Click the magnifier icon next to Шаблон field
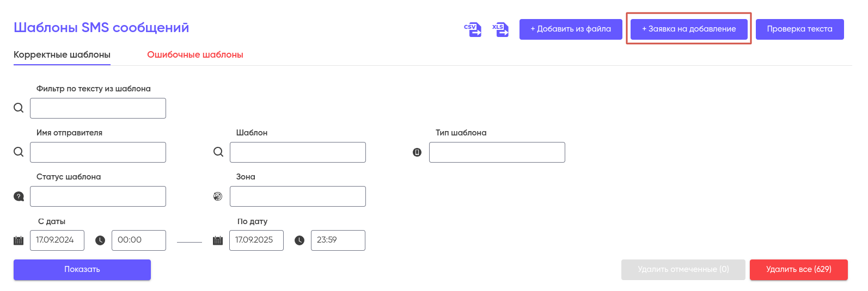 [218, 152]
